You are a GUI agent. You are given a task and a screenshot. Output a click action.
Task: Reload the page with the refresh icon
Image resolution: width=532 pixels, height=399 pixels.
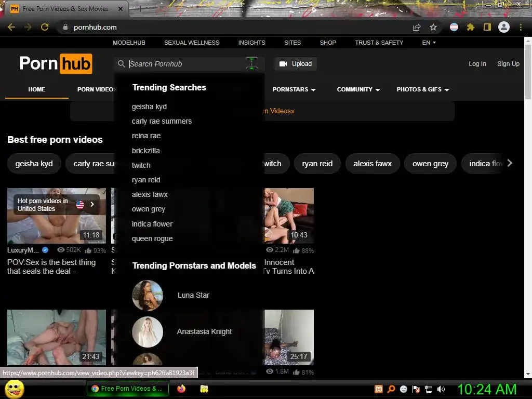point(45,27)
